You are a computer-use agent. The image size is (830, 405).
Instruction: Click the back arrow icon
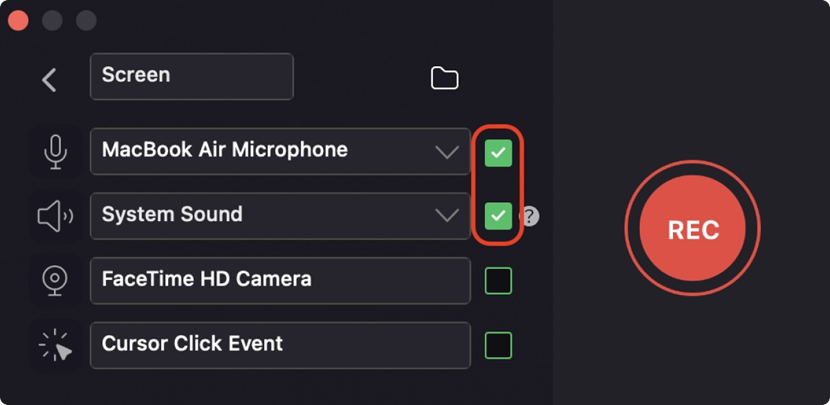(49, 80)
